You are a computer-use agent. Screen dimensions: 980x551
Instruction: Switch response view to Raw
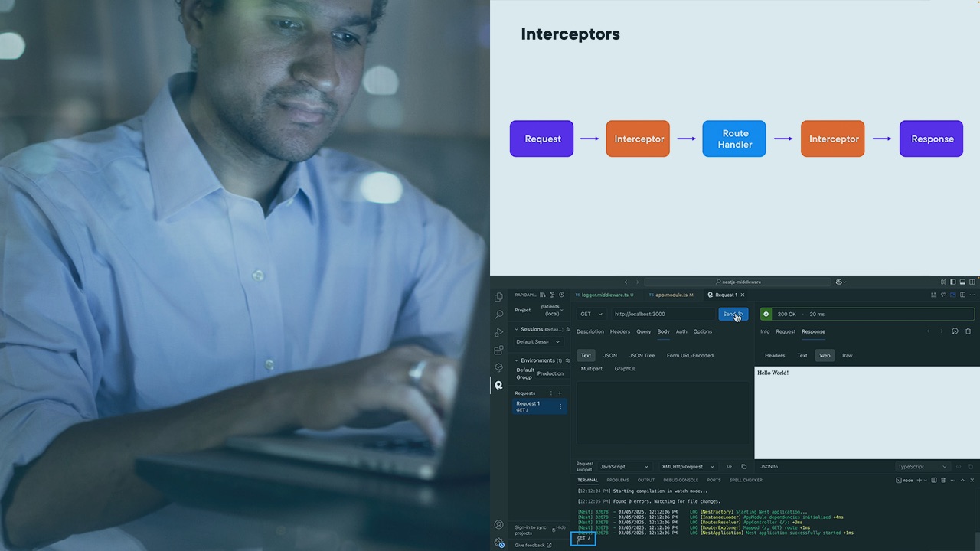848,355
